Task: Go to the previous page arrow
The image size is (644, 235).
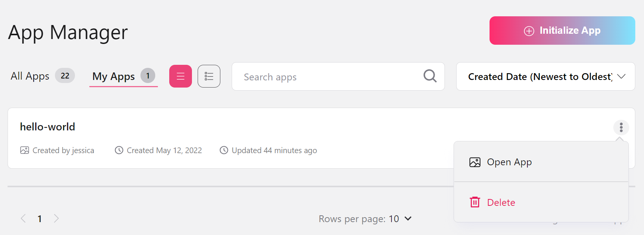Action: [x=23, y=218]
